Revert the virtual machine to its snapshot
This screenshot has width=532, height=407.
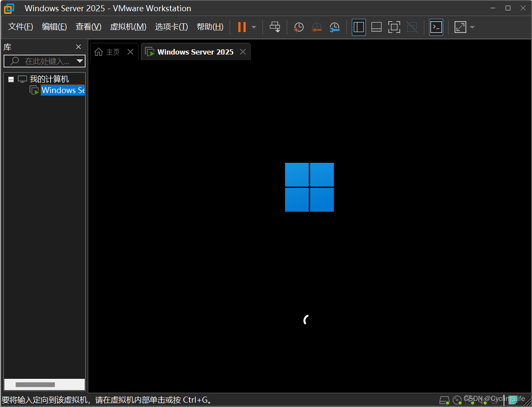pyautogui.click(x=317, y=27)
